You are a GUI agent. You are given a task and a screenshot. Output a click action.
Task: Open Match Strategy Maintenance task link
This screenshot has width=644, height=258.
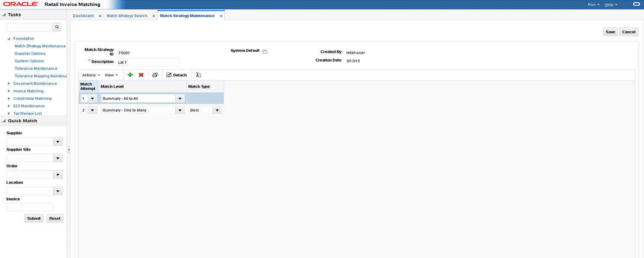coord(40,46)
